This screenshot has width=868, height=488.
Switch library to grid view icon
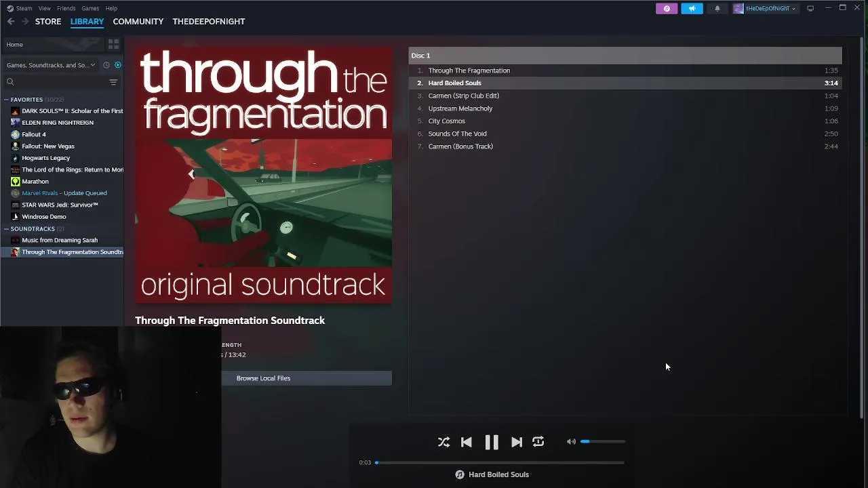point(113,44)
